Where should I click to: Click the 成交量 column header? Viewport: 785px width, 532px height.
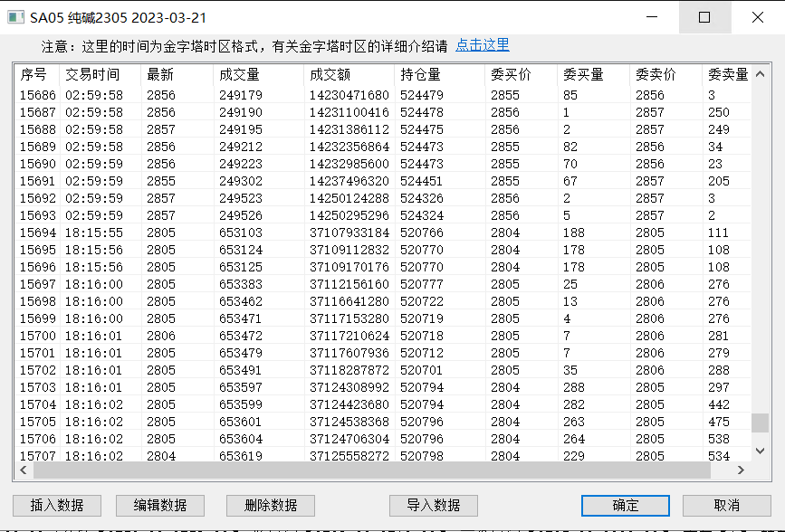point(239,75)
